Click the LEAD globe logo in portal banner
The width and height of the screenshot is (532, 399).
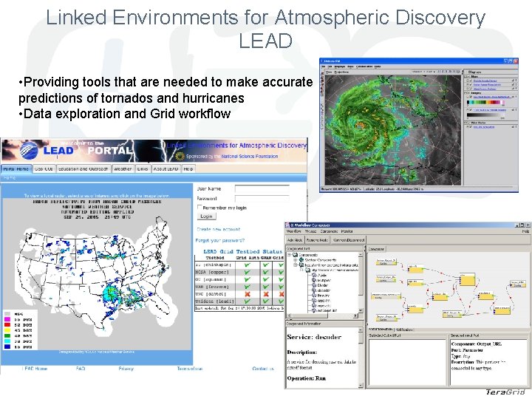[x=29, y=150]
